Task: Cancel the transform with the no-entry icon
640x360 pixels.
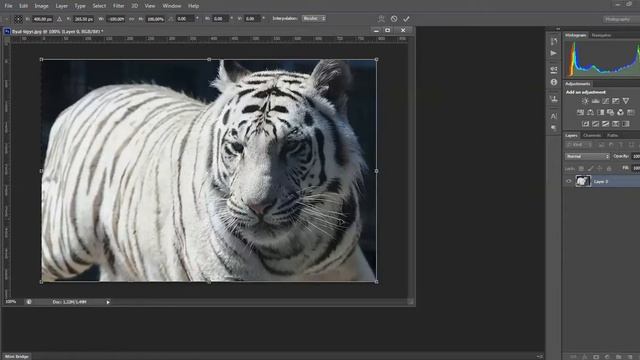Action: point(394,19)
